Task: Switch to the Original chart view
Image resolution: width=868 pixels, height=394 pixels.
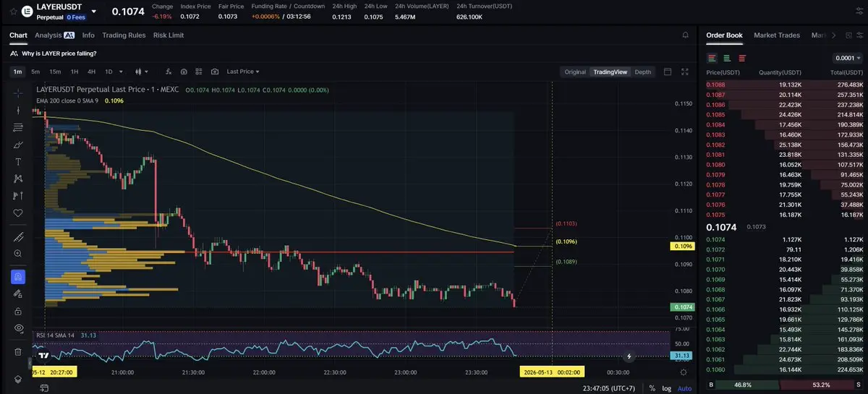Action: [575, 72]
